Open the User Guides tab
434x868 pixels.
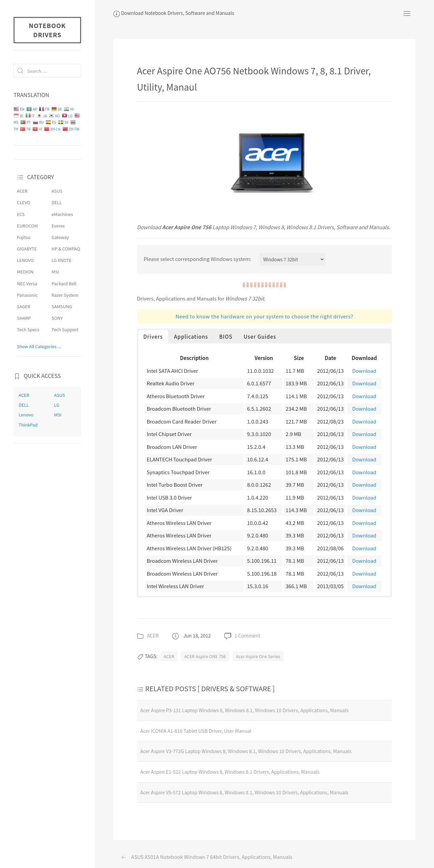click(260, 337)
